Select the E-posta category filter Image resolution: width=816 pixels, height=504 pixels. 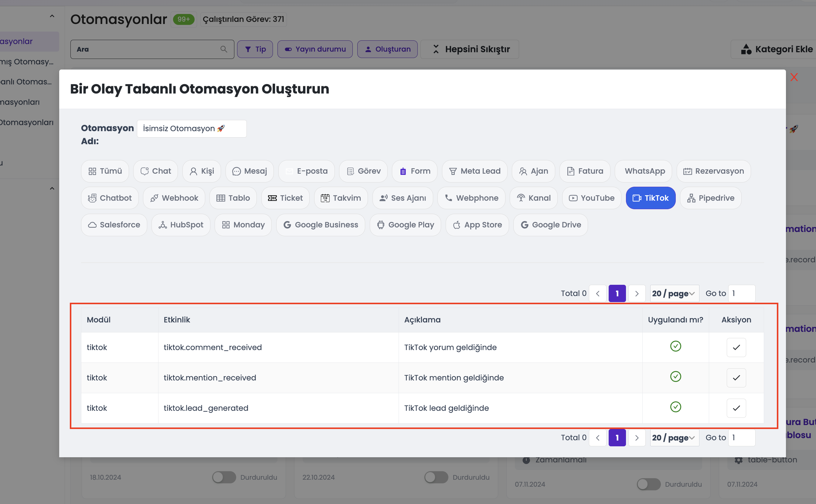pos(307,171)
